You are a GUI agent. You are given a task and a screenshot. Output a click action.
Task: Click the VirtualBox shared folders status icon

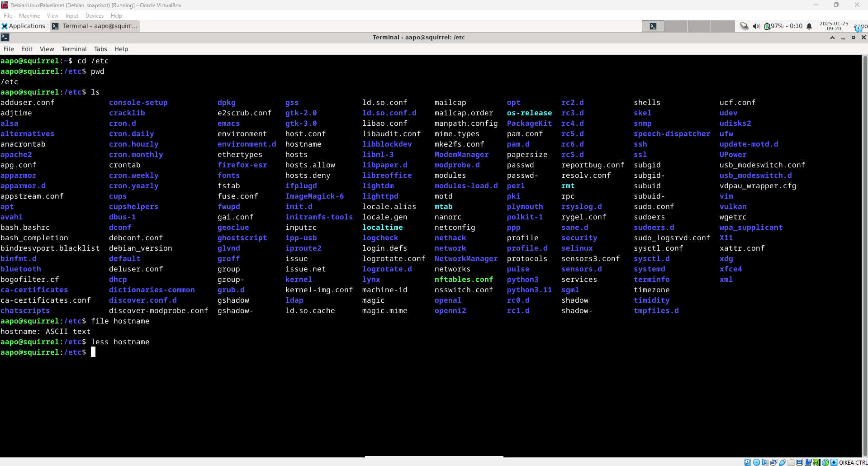(791, 462)
